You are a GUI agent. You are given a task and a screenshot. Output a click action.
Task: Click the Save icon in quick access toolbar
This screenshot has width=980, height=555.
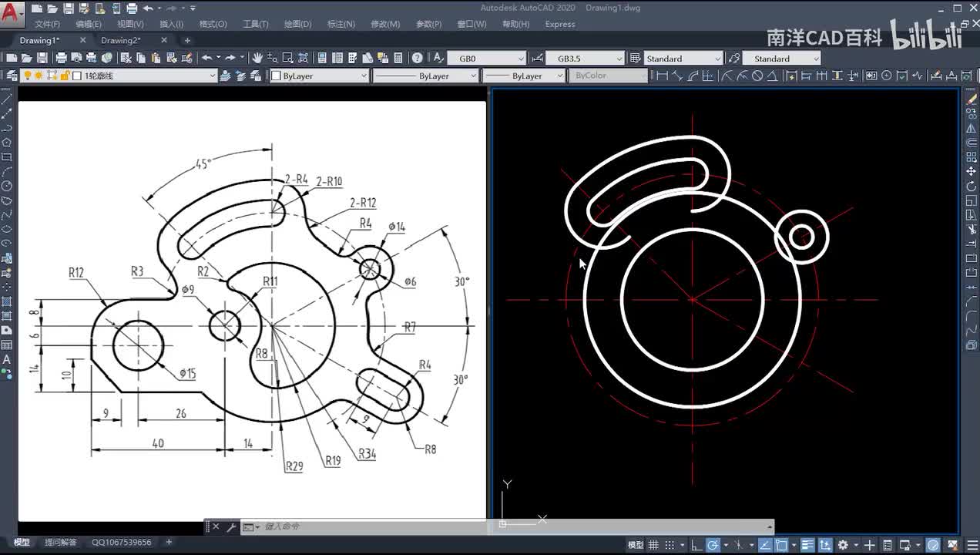coord(68,8)
